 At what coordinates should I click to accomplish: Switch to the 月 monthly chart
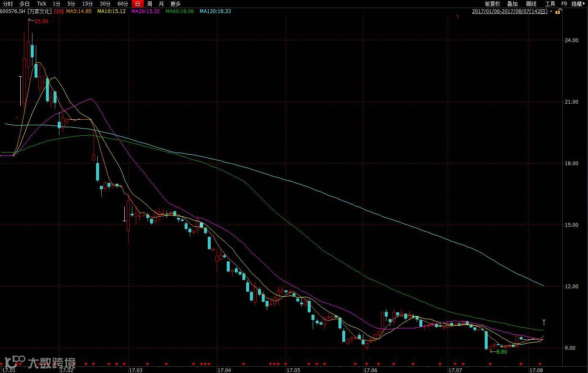click(161, 4)
